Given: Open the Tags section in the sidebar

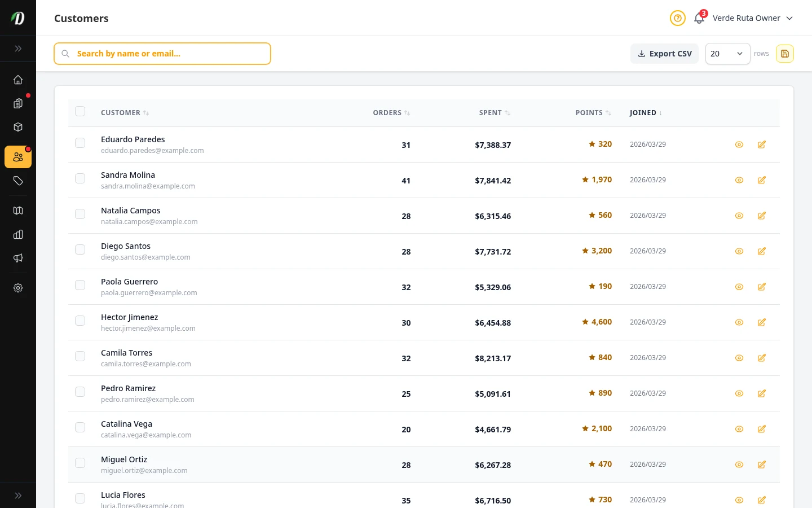Looking at the screenshot, I should [x=18, y=181].
